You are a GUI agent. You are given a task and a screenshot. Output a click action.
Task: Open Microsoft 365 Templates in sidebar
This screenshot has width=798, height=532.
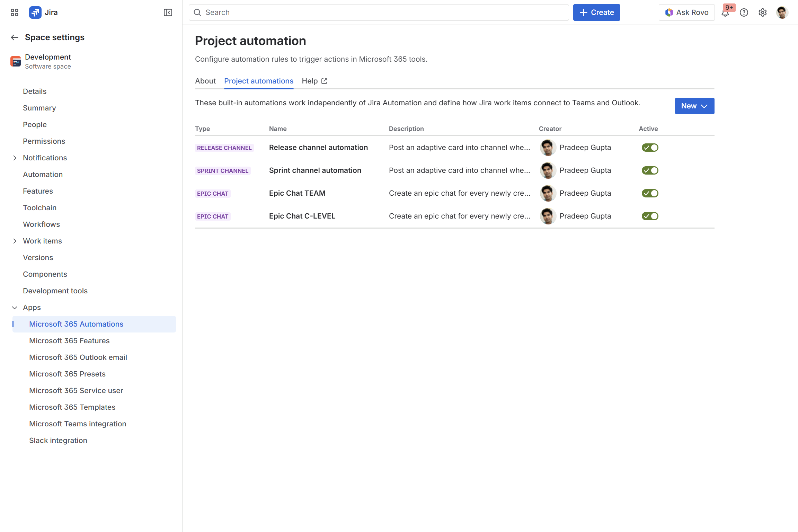[72, 407]
